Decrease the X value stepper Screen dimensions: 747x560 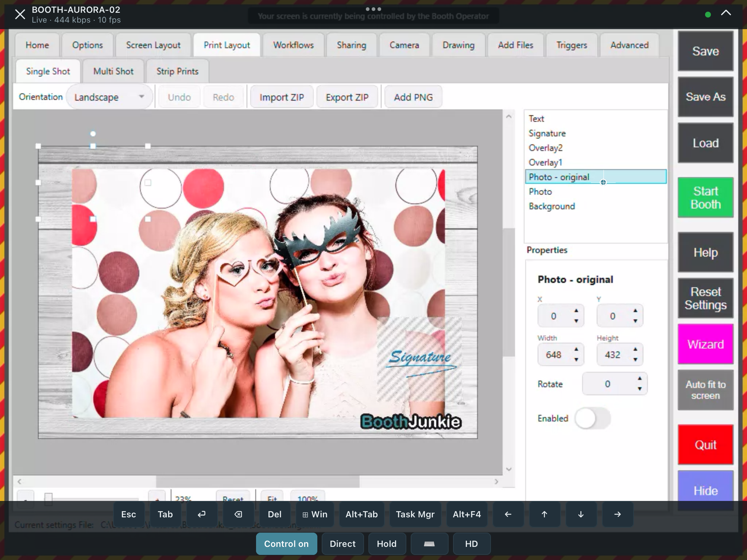pyautogui.click(x=576, y=321)
